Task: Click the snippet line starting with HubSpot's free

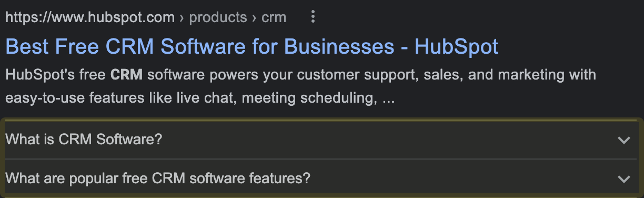Action: coord(300,75)
